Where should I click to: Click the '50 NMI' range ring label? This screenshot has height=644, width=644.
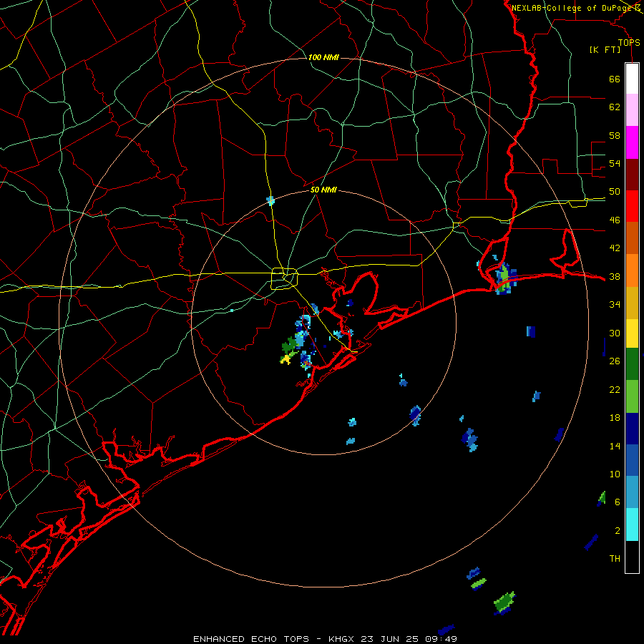click(x=323, y=190)
